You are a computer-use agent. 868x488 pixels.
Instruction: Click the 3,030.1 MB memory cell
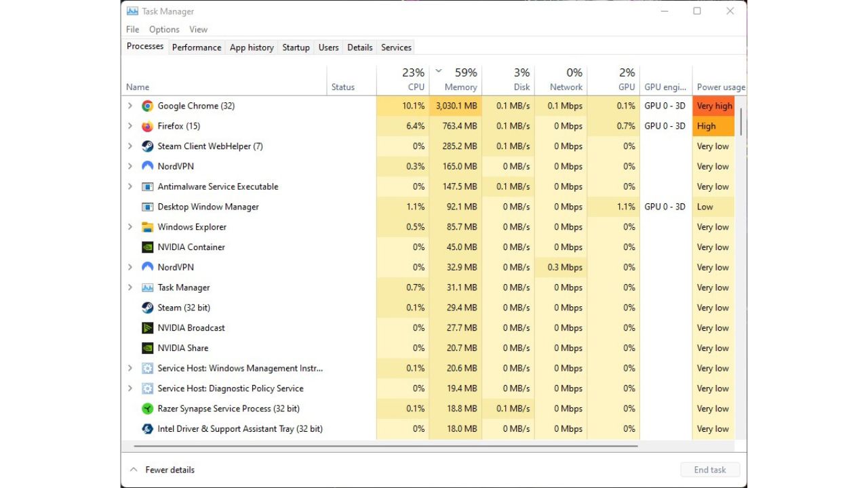tap(456, 106)
